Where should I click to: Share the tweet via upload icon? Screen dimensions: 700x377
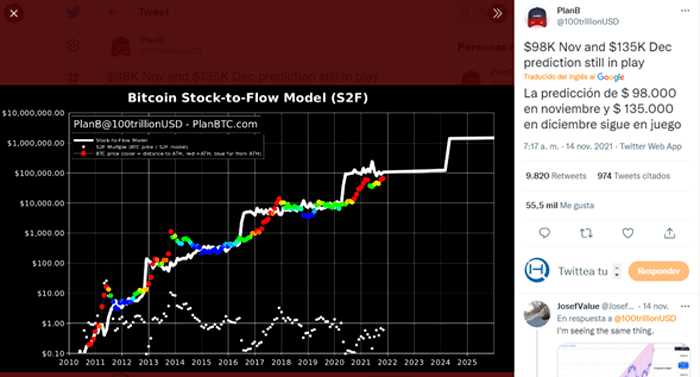point(669,233)
